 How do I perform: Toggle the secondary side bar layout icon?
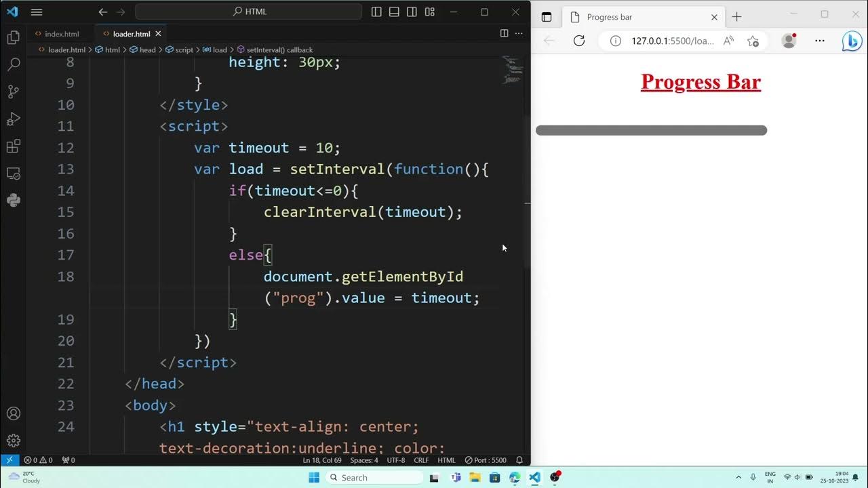[x=412, y=12]
